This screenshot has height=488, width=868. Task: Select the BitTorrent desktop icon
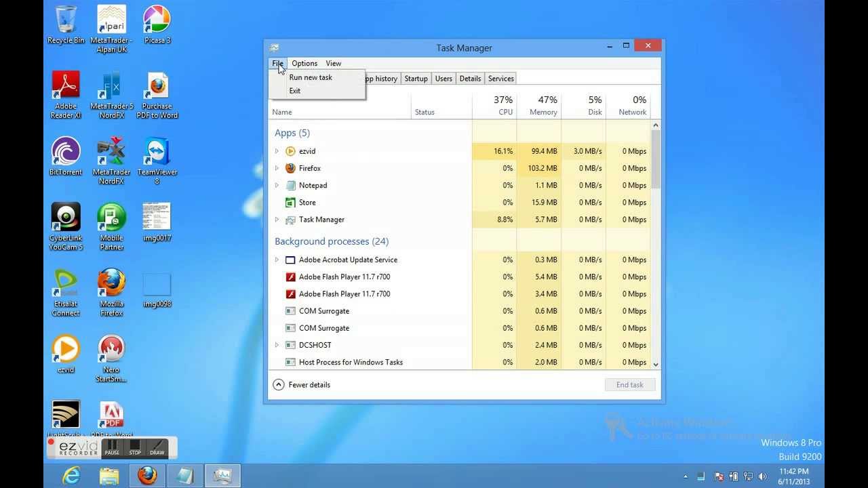click(66, 157)
